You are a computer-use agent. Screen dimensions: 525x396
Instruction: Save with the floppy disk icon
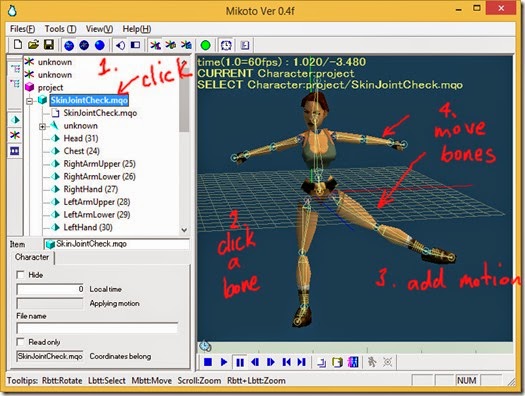pyautogui.click(x=49, y=45)
